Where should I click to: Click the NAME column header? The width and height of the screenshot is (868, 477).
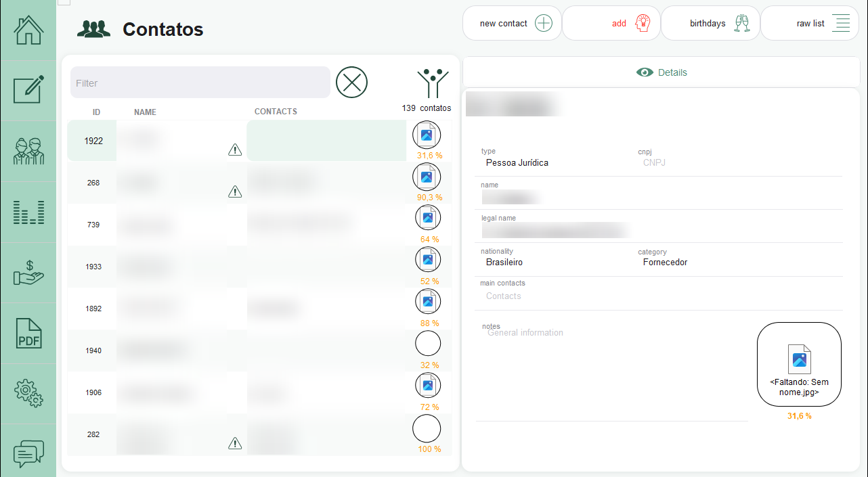(x=145, y=112)
